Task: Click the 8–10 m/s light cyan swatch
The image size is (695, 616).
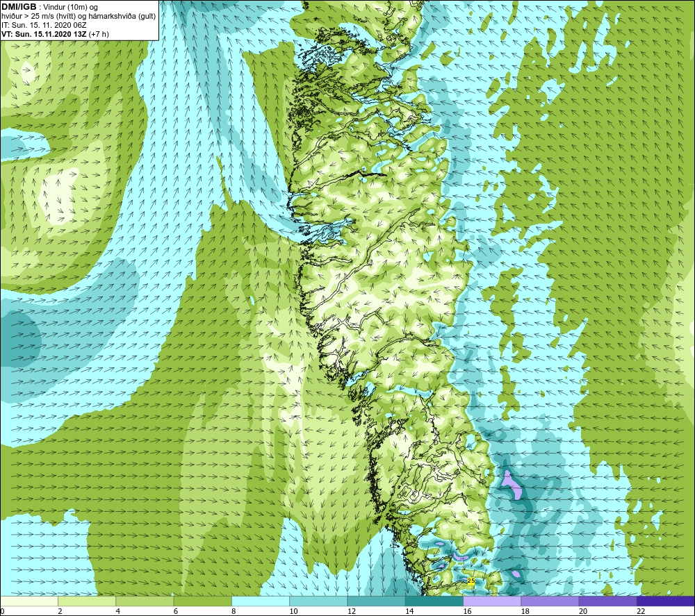Action: coord(261,601)
